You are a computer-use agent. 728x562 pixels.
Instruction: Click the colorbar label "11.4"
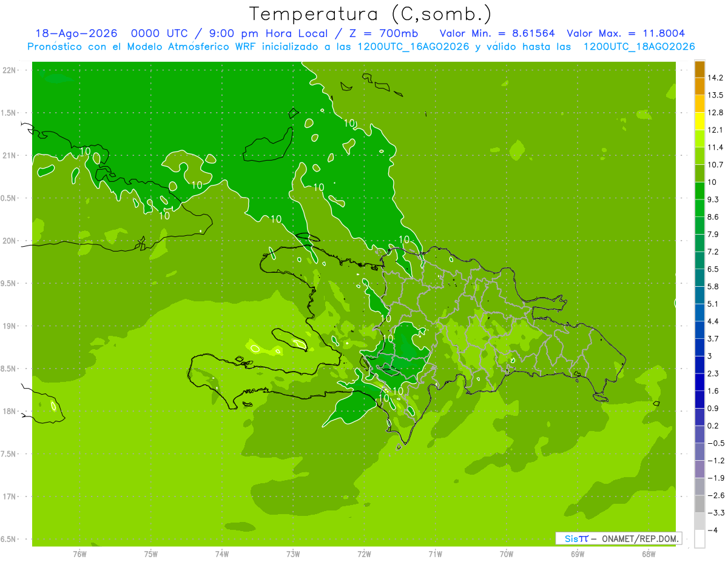(x=715, y=147)
